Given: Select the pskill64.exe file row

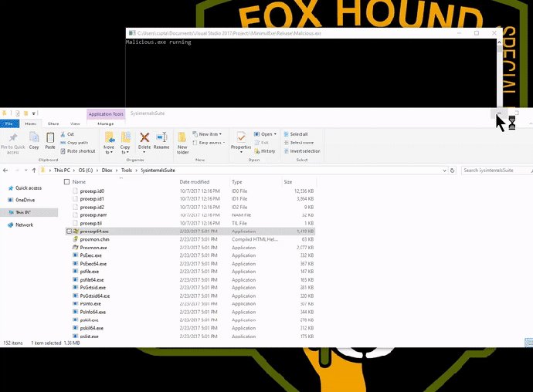Looking at the screenshot, I should point(190,328).
